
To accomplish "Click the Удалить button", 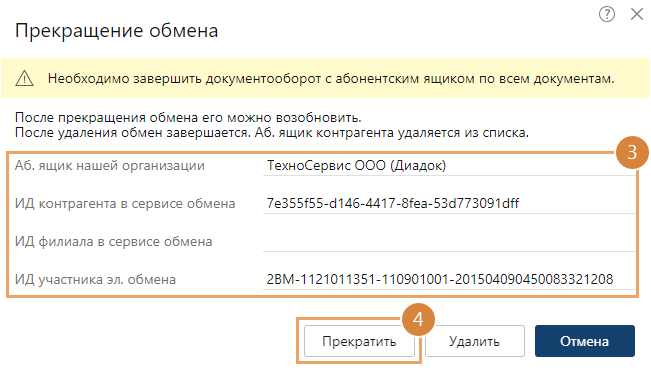I will [475, 341].
